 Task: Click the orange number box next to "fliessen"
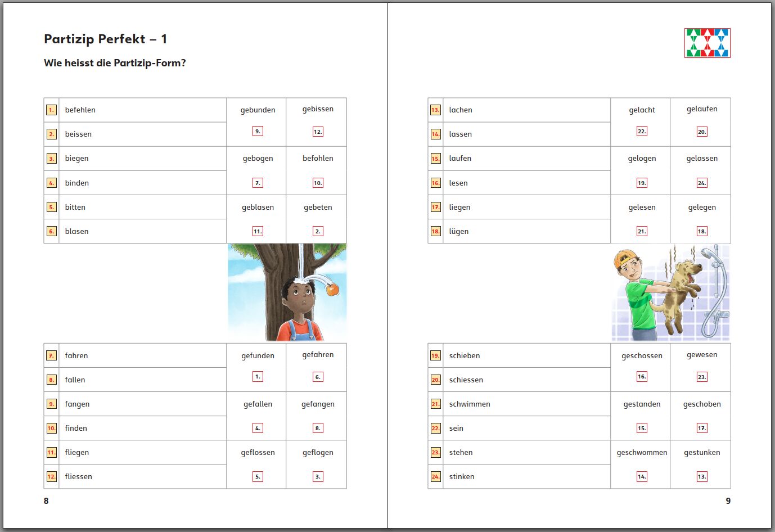tap(51, 477)
